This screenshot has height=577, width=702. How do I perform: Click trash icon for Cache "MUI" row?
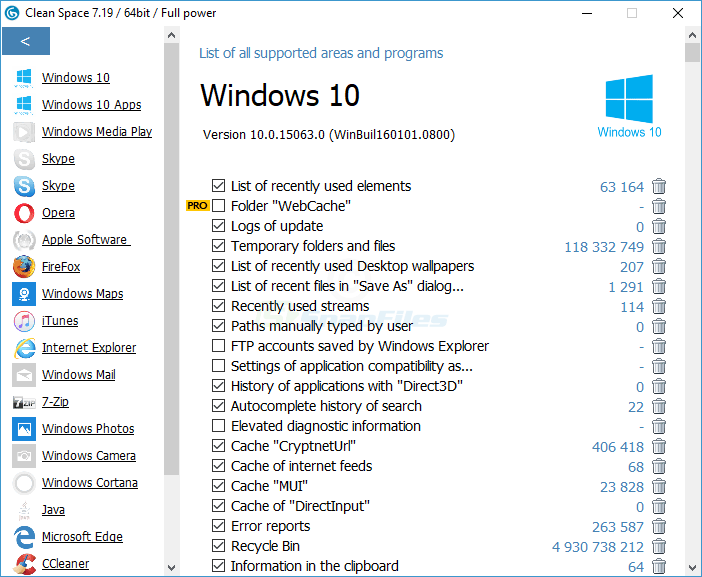(659, 486)
